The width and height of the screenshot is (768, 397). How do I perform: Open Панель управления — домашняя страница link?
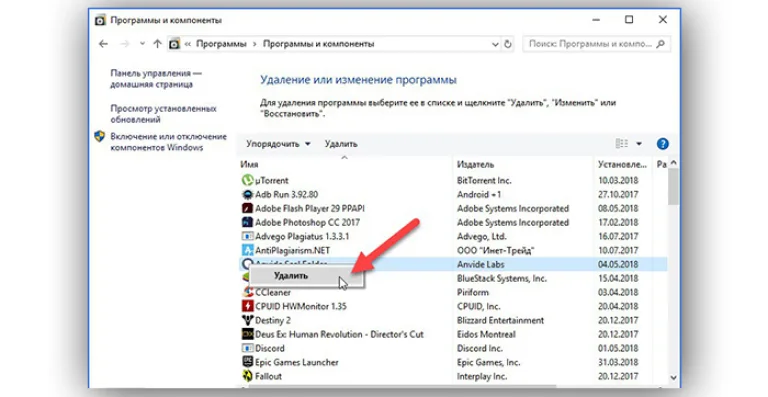point(156,79)
